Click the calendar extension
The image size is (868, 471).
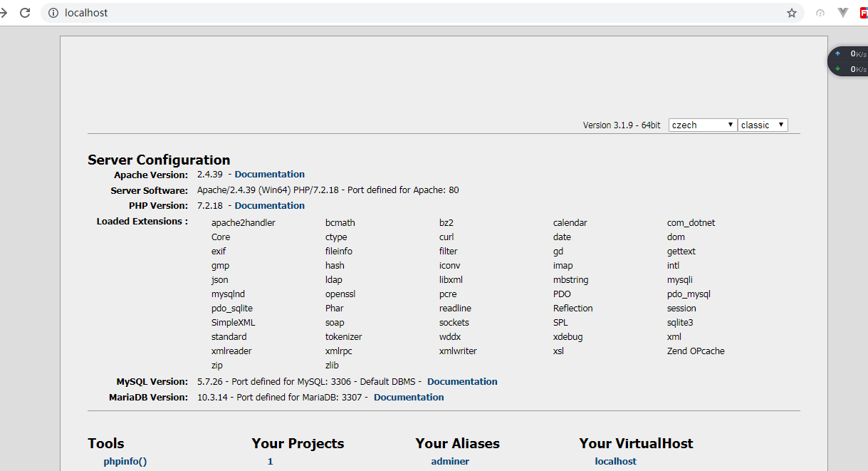tap(570, 223)
